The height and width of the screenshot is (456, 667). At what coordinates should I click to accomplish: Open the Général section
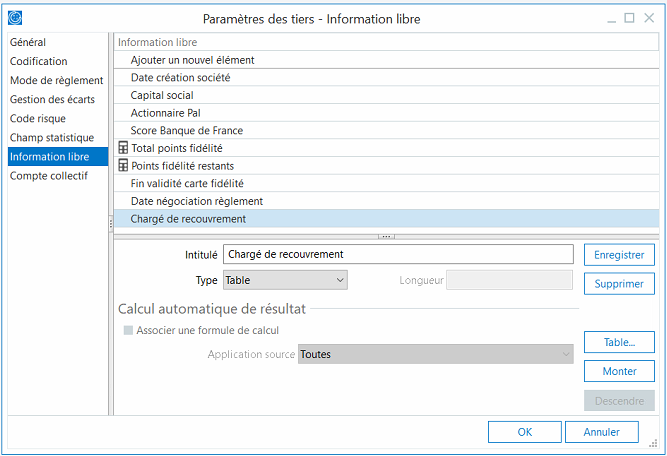(28, 43)
